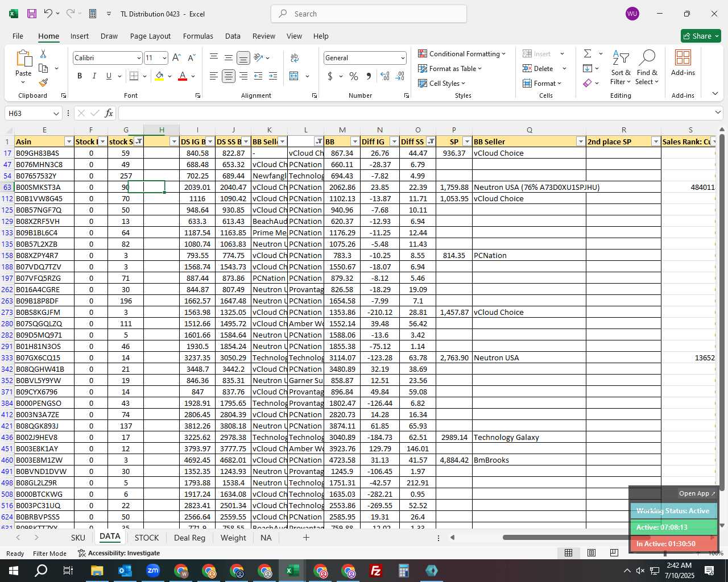Toggle Align Right
The width and height of the screenshot is (728, 582).
pos(243,76)
